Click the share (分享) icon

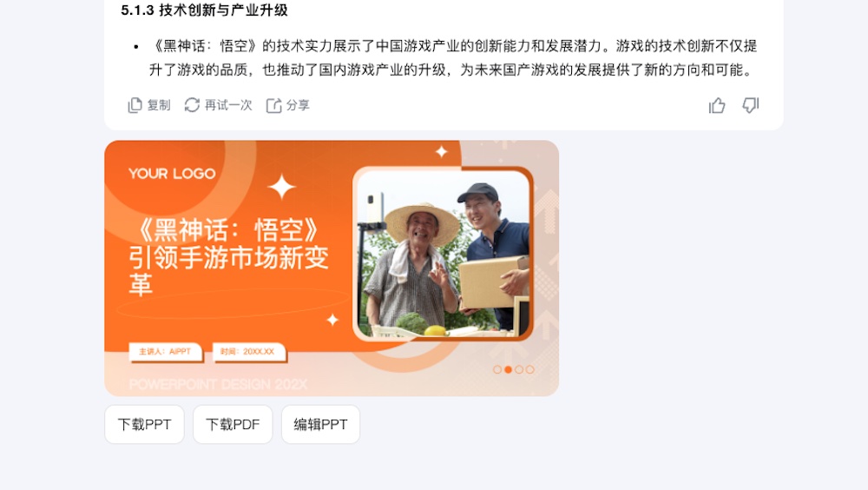274,105
